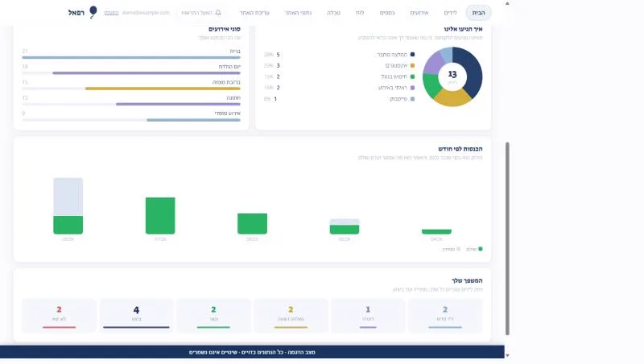Click the סוגי אירועים card heading
This screenshot has height=364, width=644.
click(225, 29)
